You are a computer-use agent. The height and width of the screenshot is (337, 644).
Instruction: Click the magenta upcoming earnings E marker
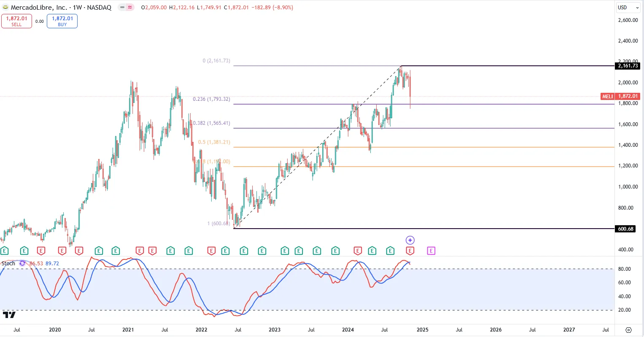pyautogui.click(x=431, y=251)
